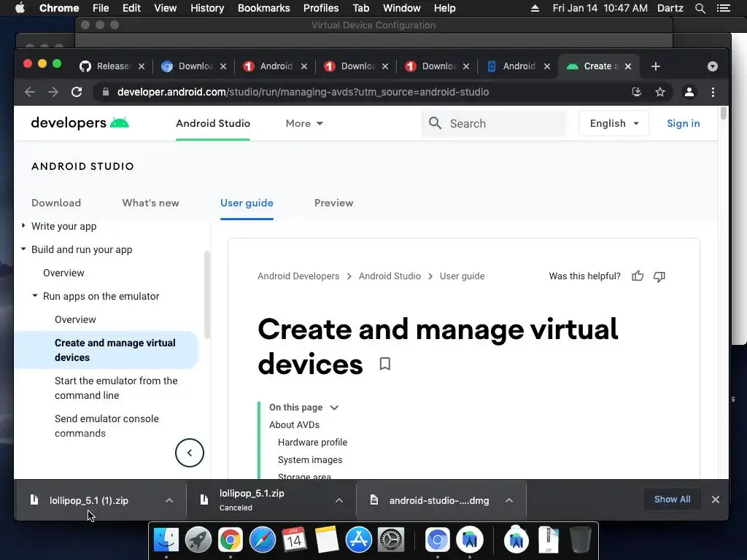The height and width of the screenshot is (560, 747).
Task: Open the Bookmarks menu in menu bar
Action: tap(264, 8)
